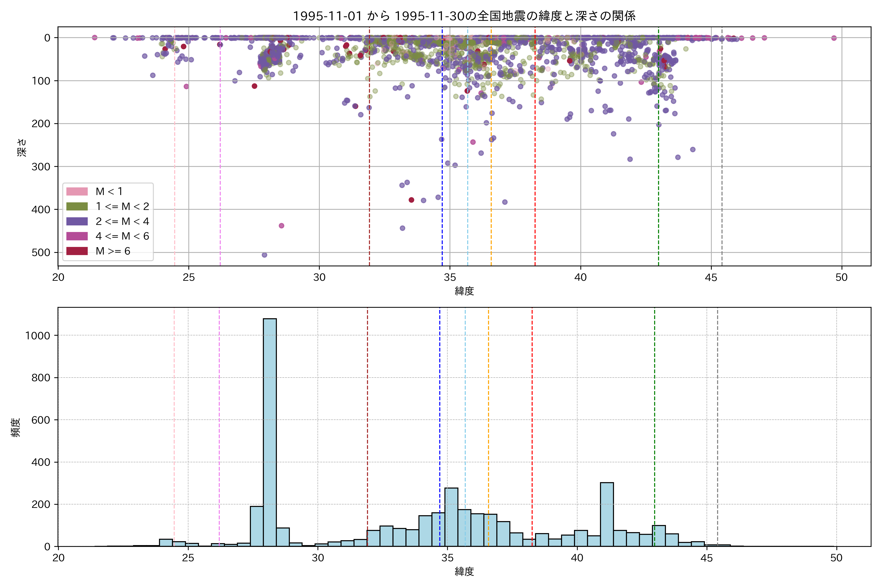Viewport: 882px width, 588px height.
Task: Click the green 1 <= M < 2 legend swatch
Action: tap(77, 207)
